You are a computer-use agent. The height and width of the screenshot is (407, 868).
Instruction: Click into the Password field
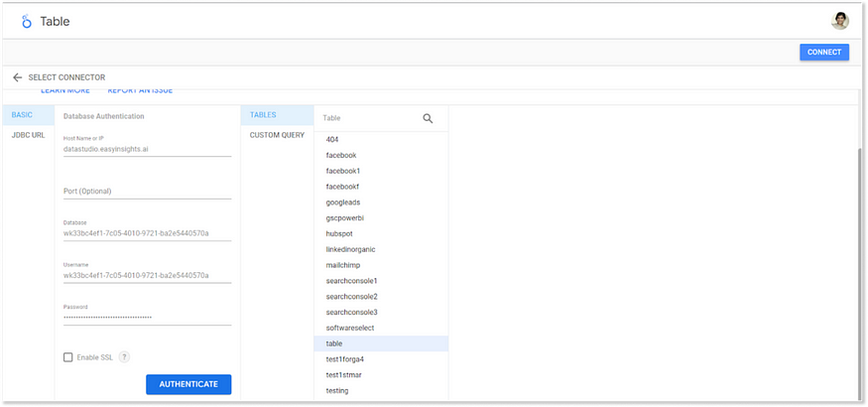pos(147,318)
